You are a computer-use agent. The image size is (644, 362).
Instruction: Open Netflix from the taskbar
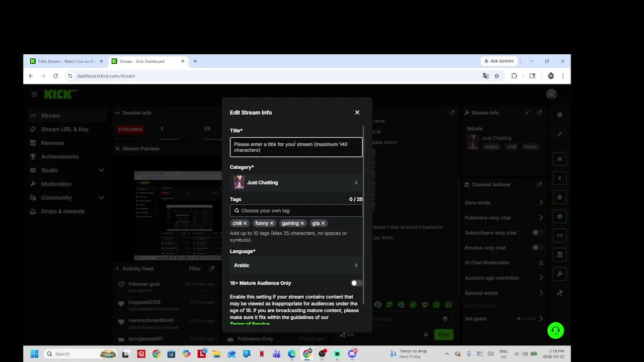pyautogui.click(x=262, y=354)
